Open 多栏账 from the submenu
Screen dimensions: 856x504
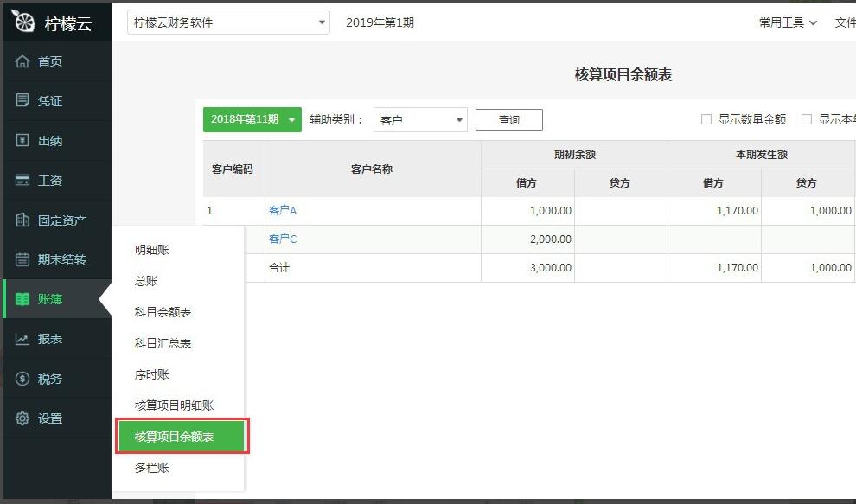152,468
